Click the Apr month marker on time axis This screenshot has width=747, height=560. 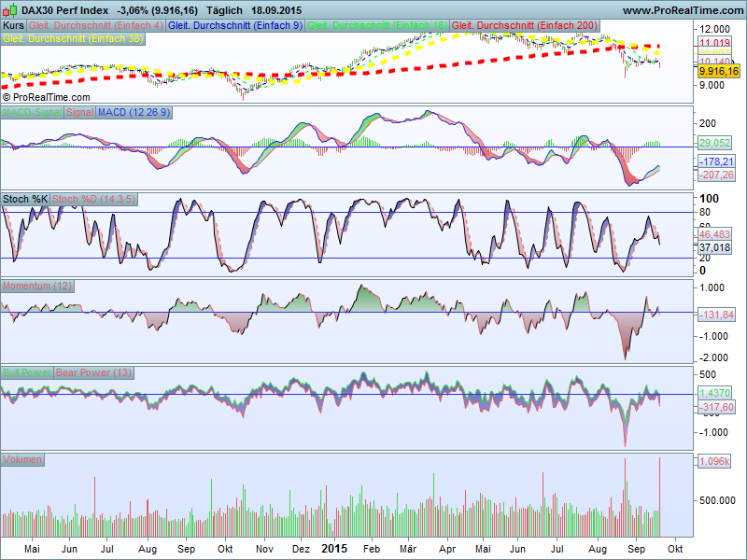point(447,549)
